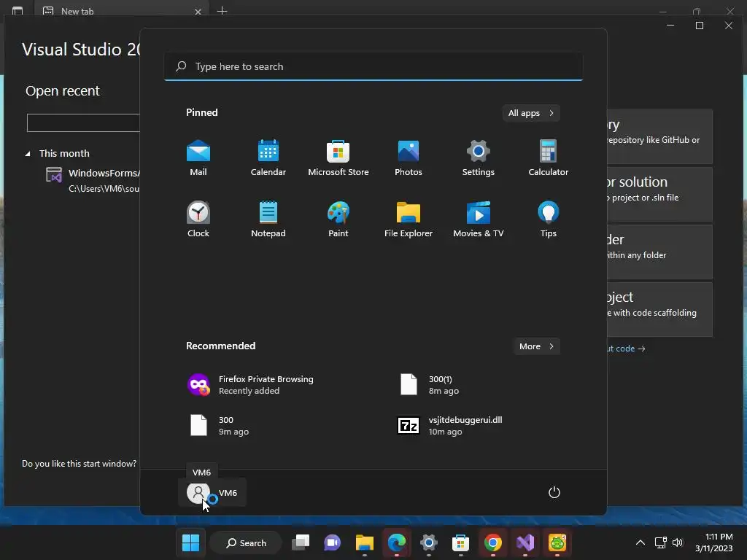
Task: Open the Clock app
Action: 198,219
